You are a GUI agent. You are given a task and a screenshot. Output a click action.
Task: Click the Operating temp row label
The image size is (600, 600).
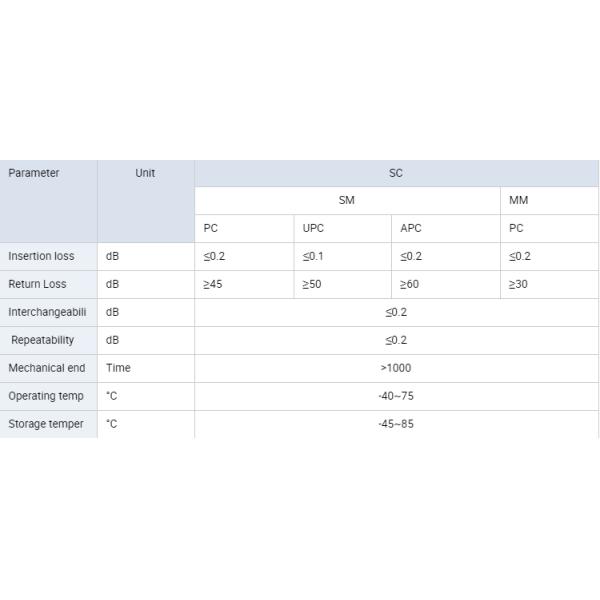coord(46,396)
